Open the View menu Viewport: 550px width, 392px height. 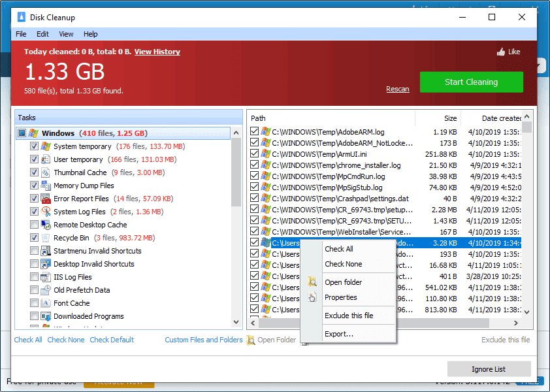point(66,34)
